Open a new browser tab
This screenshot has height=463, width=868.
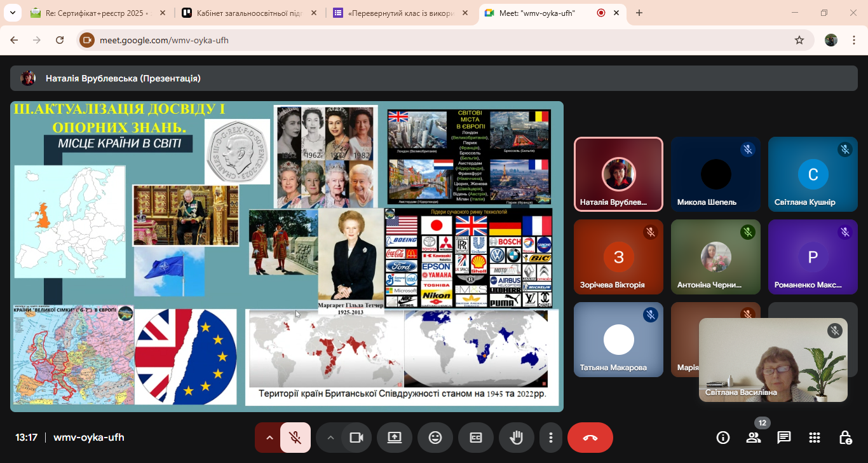tap(639, 13)
